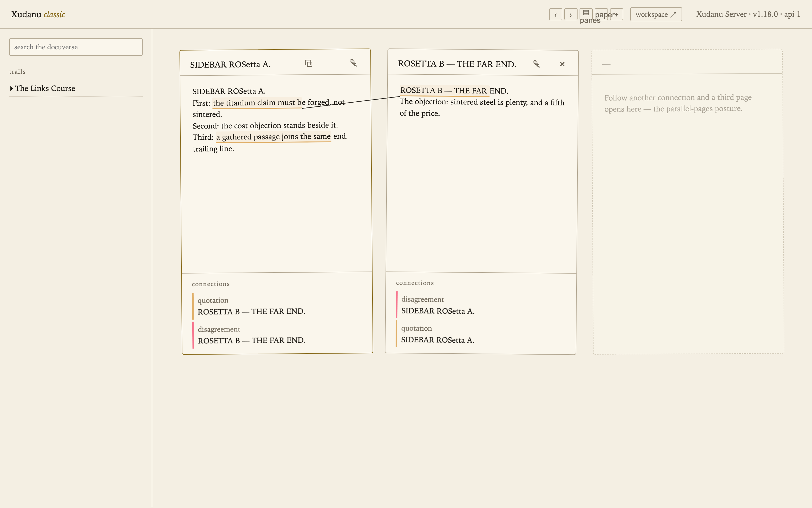Image resolution: width=812 pixels, height=508 pixels.
Task: Toggle the panes layout button
Action: click(x=586, y=14)
